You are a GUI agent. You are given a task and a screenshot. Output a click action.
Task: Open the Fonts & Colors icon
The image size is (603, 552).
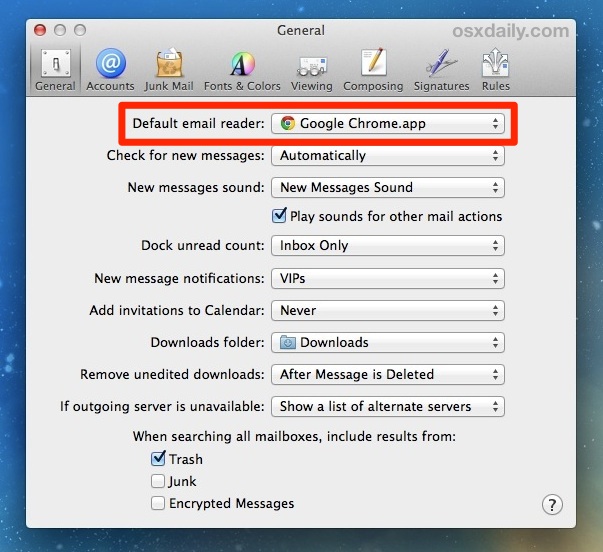coord(242,63)
